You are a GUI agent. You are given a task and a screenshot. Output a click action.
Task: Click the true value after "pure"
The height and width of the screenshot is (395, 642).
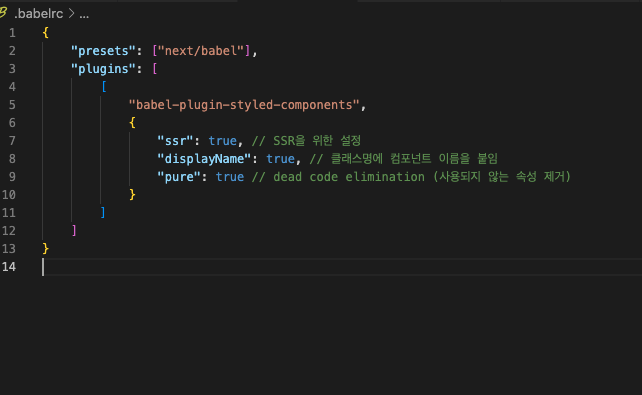(230, 177)
